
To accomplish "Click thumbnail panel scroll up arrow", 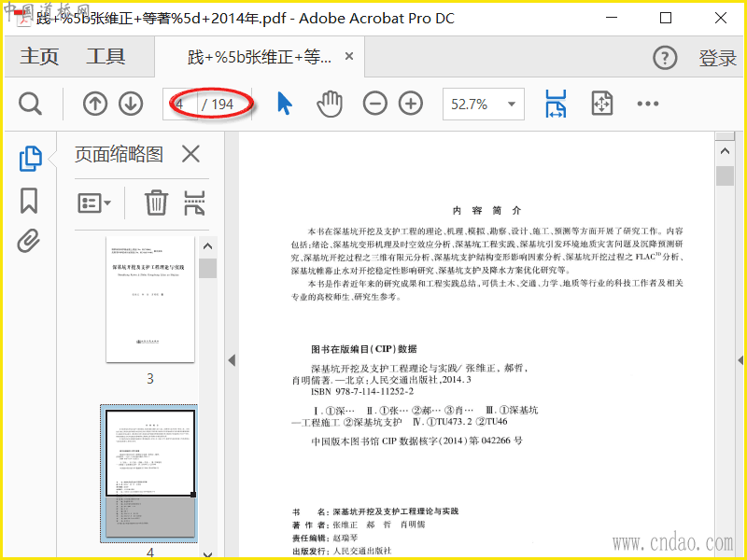I will 207,246.
